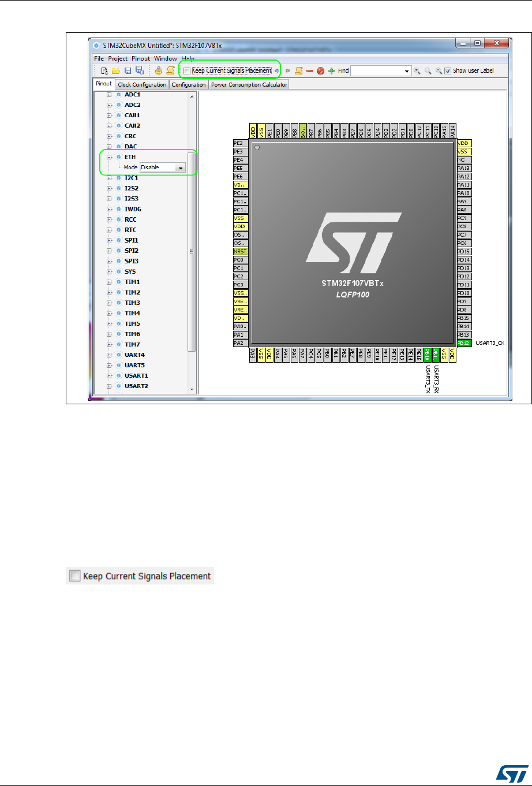Switch to Configuration tab
Screen dimensions: 532x786
pyautogui.click(x=189, y=85)
